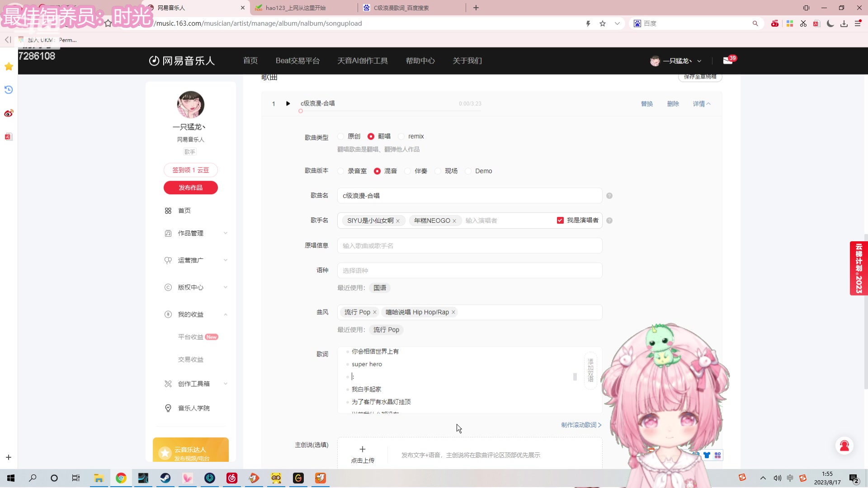The height and width of the screenshot is (488, 868).
Task: Select the 原创 song type radio
Action: [x=341, y=136]
